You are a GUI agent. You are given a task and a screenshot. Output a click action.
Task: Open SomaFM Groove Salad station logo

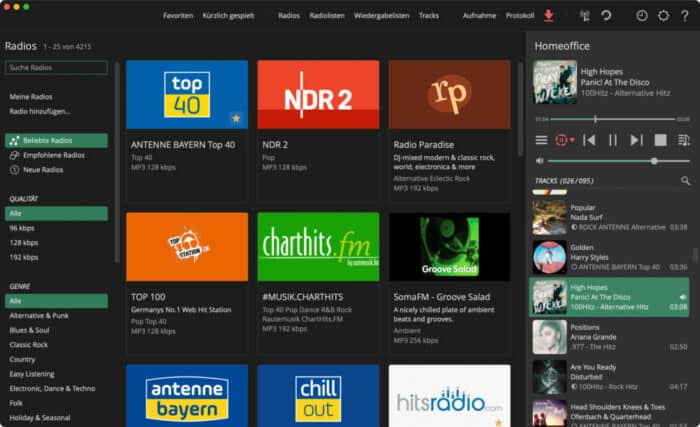click(450, 247)
